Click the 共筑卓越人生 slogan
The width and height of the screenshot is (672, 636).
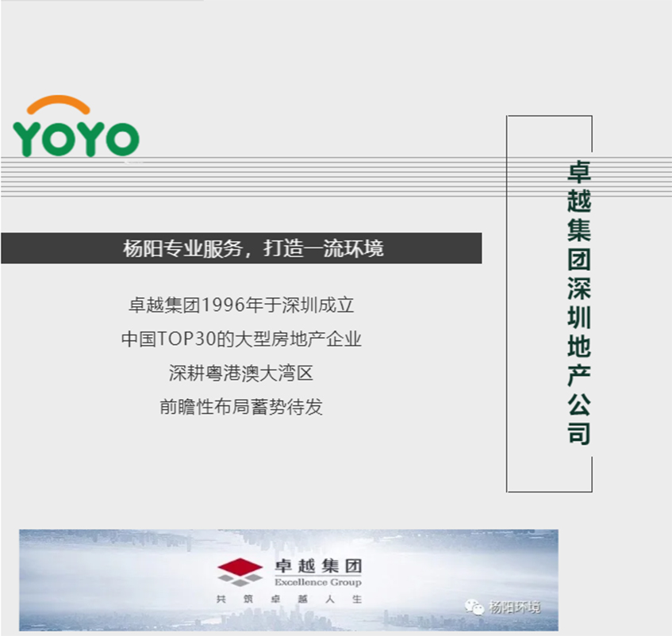[x=289, y=599]
